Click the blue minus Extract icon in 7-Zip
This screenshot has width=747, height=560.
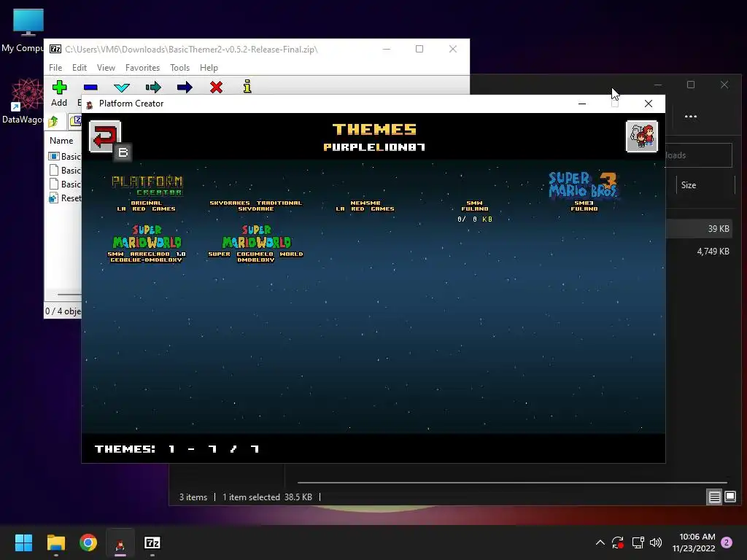[90, 87]
